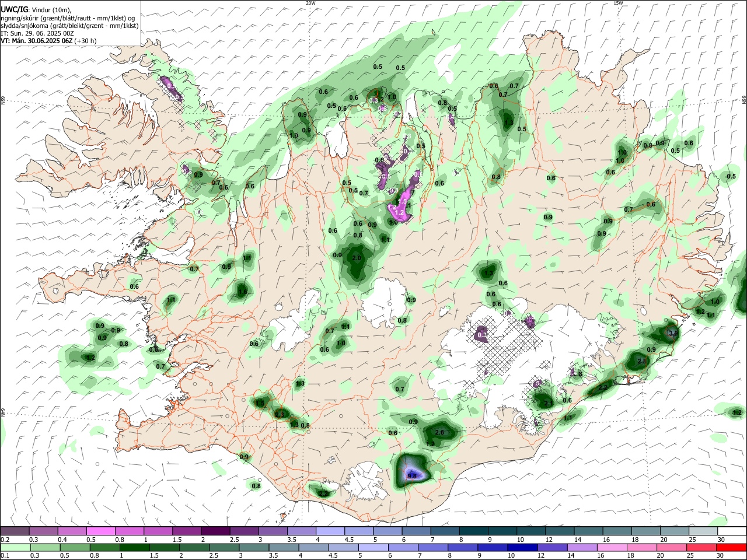Click the light lavender 4 snow legend swatch
The height and width of the screenshot is (560, 747).
click(x=329, y=531)
